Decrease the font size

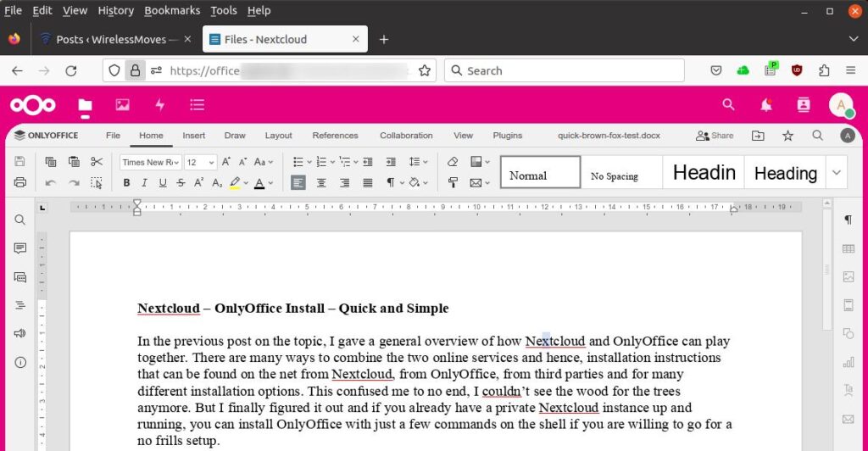coord(242,162)
